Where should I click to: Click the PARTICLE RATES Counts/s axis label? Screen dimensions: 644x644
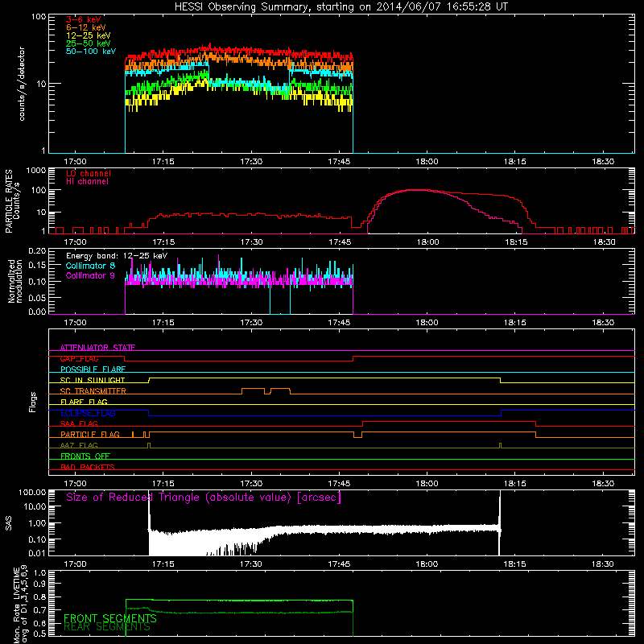point(12,201)
